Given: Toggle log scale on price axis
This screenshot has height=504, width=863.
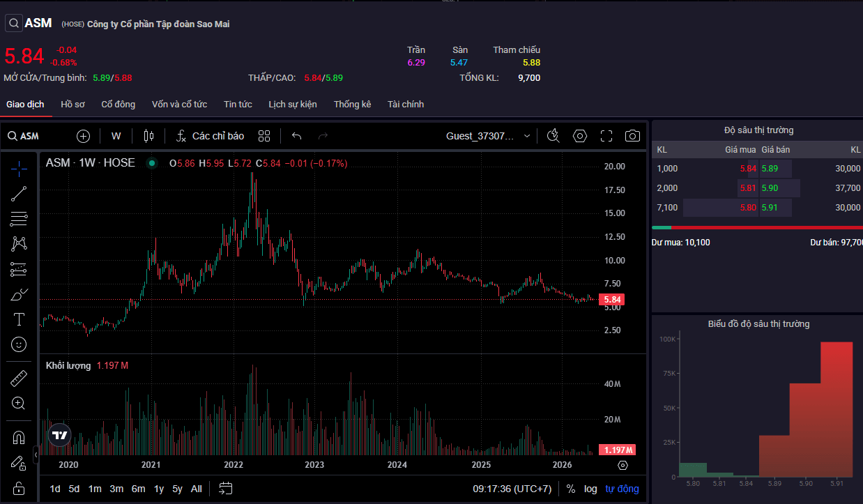Looking at the screenshot, I should pyautogui.click(x=590, y=489).
